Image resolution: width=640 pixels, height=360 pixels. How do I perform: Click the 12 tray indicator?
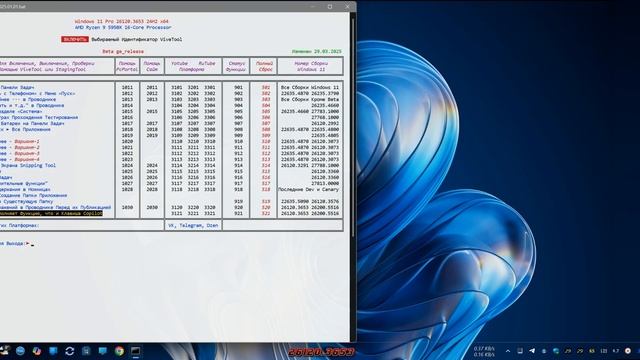pyautogui.click(x=604, y=351)
